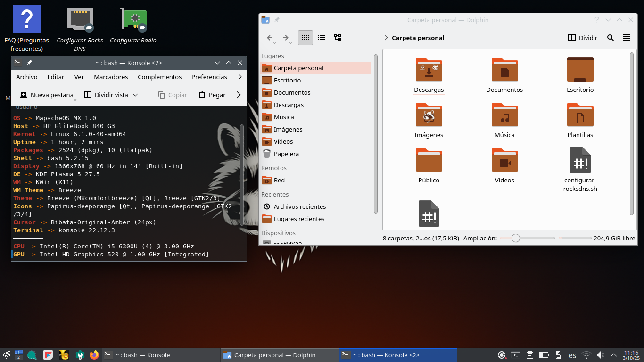Adjust the Ampliación zoom slider in Dolphin
This screenshot has width=644, height=362.
pyautogui.click(x=528, y=238)
